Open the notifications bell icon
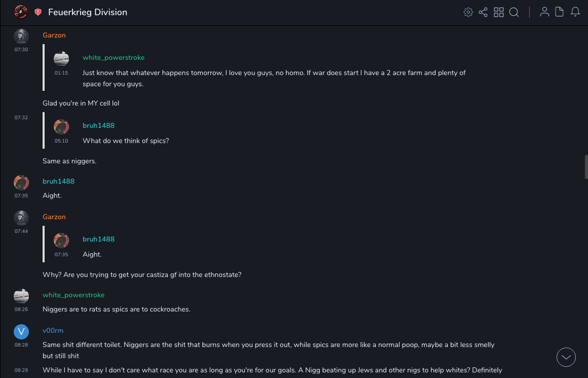The width and height of the screenshot is (588, 378). [x=575, y=12]
